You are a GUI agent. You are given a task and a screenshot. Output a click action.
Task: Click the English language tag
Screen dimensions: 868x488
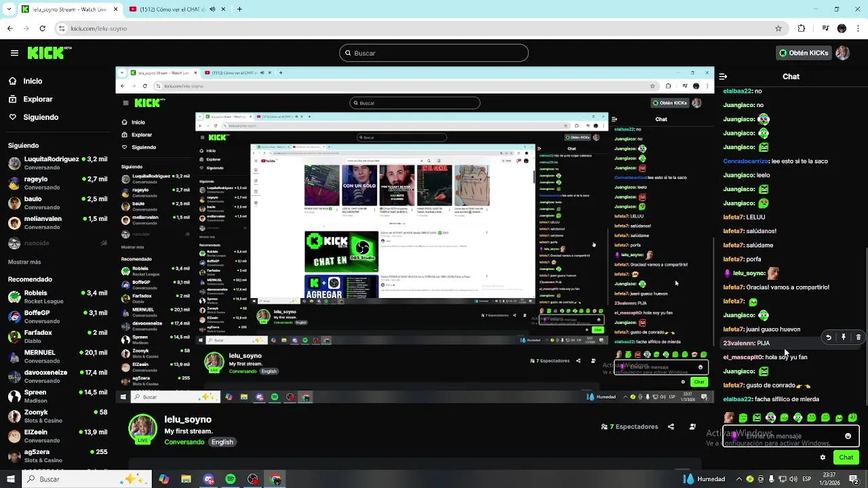point(222,442)
